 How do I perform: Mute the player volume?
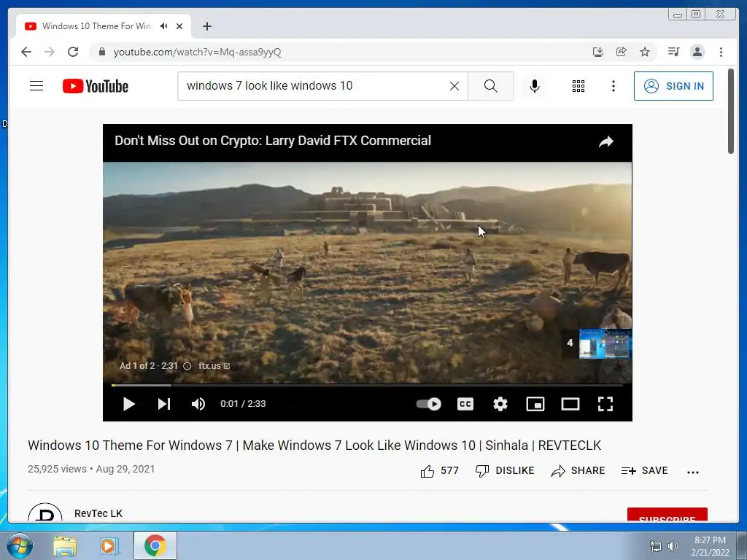click(198, 404)
